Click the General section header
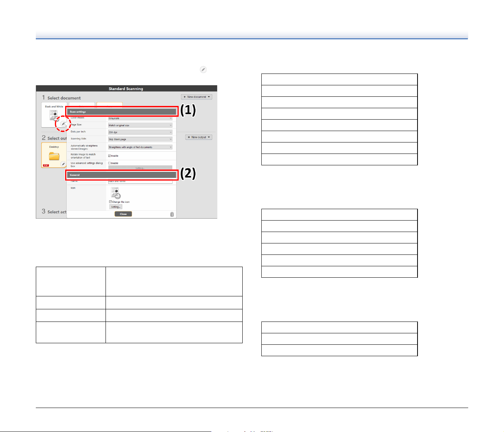This screenshot has width=504, height=432. point(122,175)
